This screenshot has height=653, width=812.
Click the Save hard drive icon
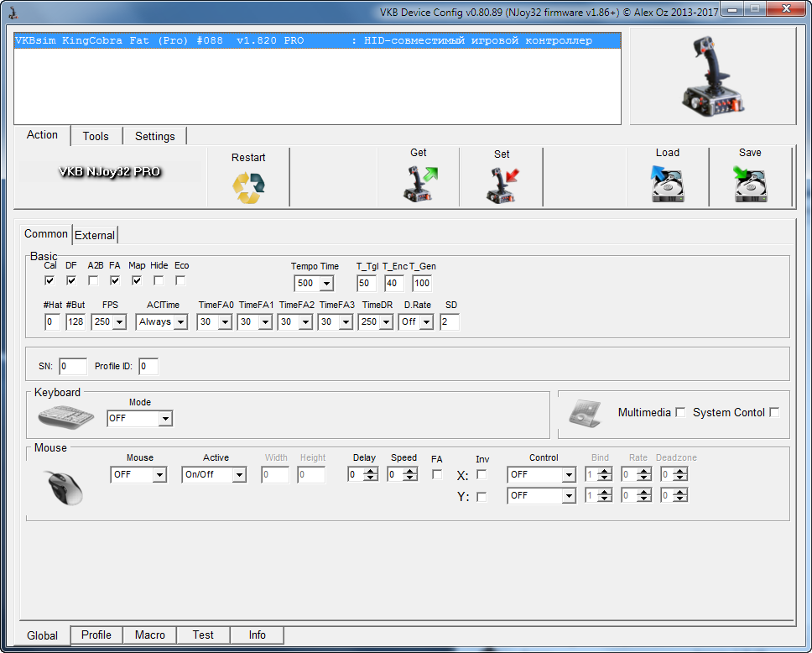point(750,184)
